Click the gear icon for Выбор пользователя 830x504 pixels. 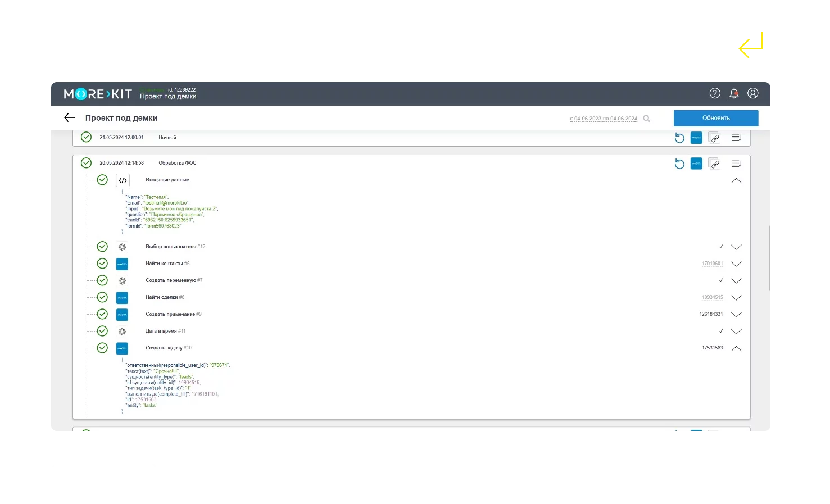tap(122, 247)
